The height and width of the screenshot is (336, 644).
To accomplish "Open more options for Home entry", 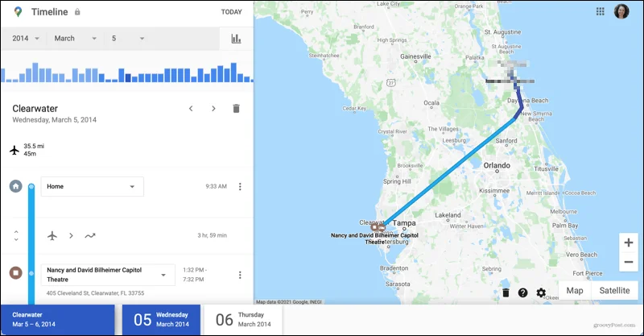I will [x=240, y=186].
